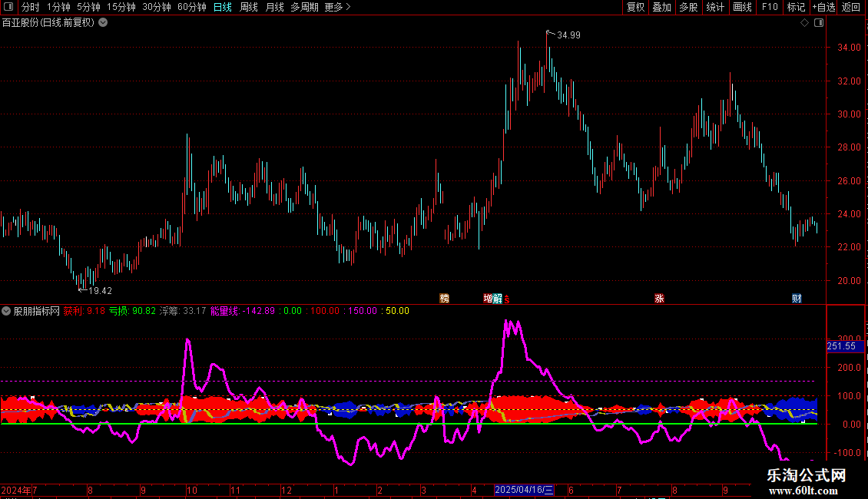
Task: Click the 解 event marker icon
Action: pyautogui.click(x=498, y=299)
